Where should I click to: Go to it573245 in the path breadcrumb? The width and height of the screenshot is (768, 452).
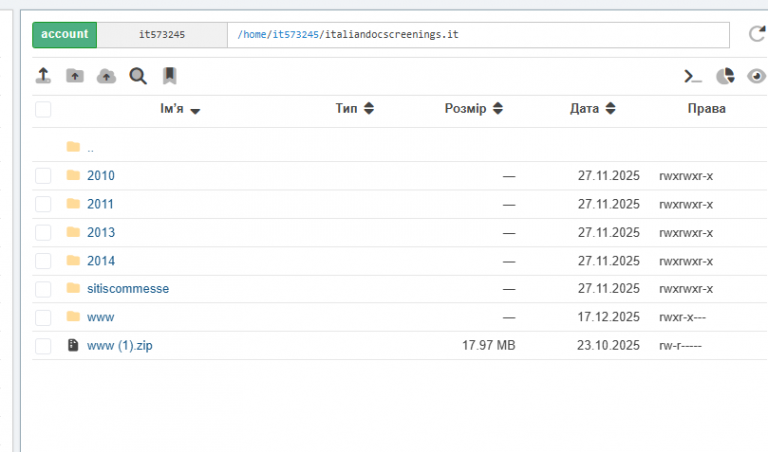(295, 34)
